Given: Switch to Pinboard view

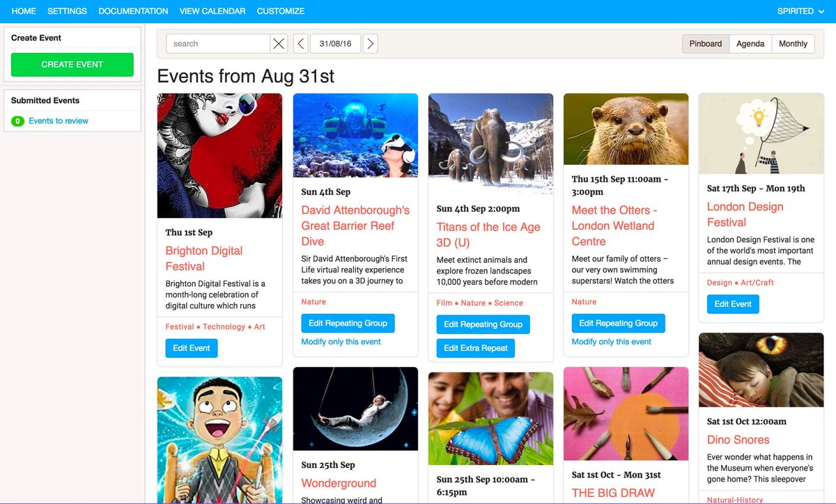Looking at the screenshot, I should pos(706,44).
